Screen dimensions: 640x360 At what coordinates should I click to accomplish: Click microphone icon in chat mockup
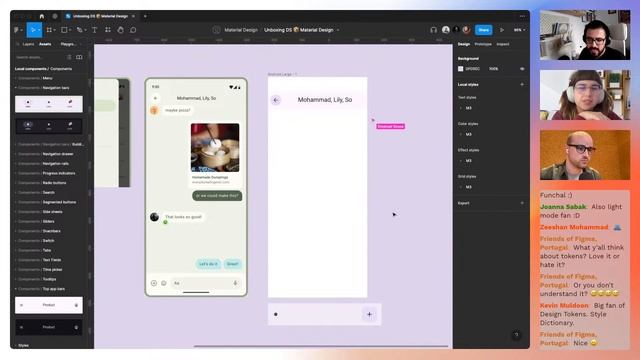[235, 283]
